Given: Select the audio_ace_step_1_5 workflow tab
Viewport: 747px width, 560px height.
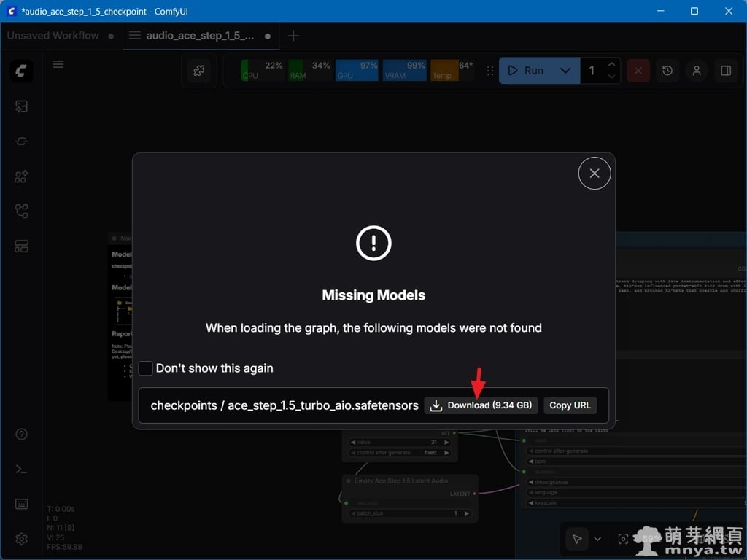Looking at the screenshot, I should pos(200,36).
